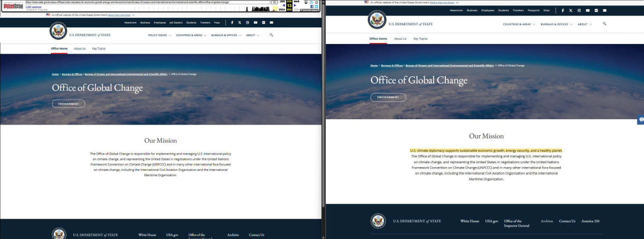Image resolution: width=644 pixels, height=239 pixels.
Task: Open Instagram icon in the left pane header
Action: click(x=247, y=23)
